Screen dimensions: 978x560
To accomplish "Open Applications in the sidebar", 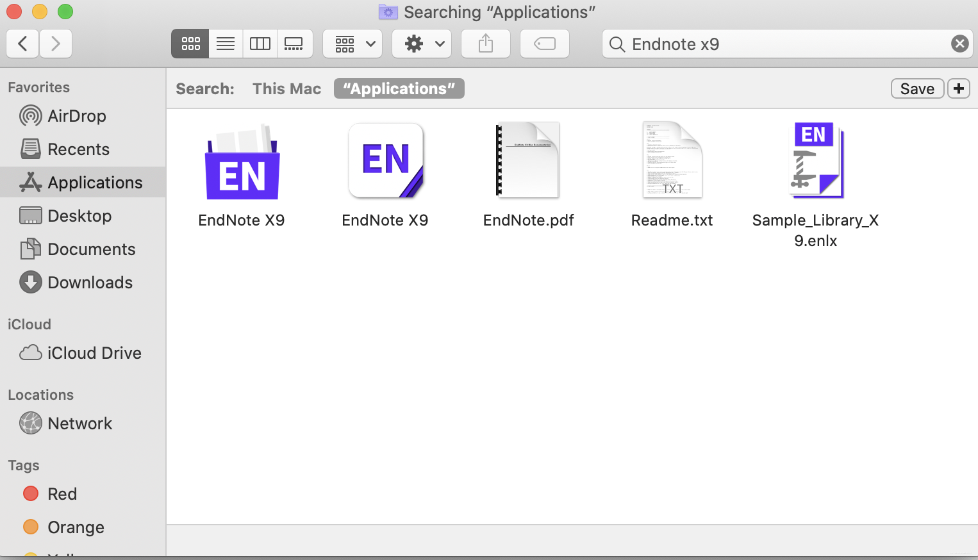I will [83, 183].
